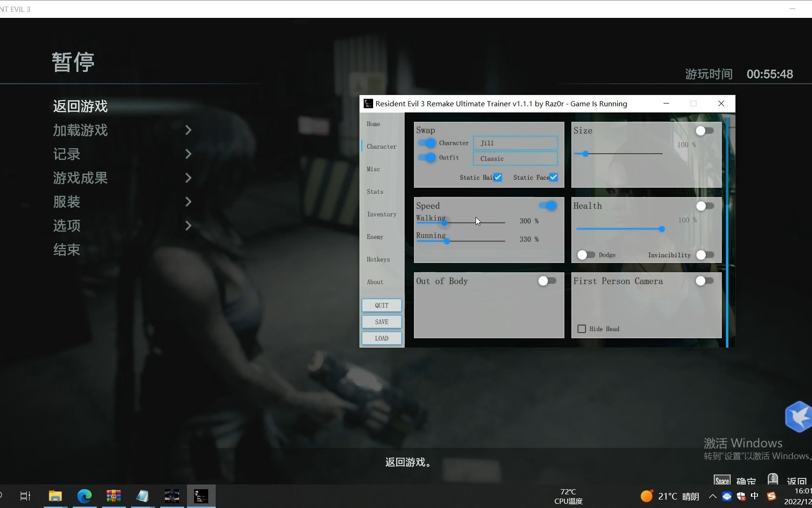812x508 pixels.
Task: Enable the Health toggle
Action: [705, 206]
